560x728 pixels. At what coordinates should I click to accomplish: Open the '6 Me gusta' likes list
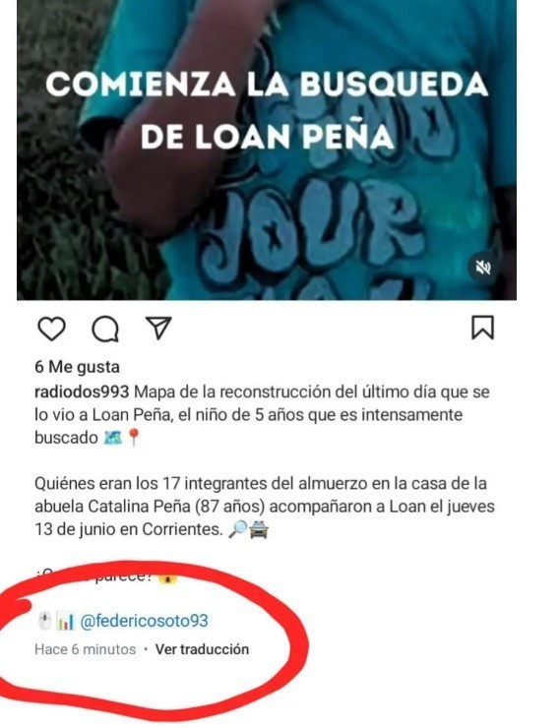tap(77, 367)
